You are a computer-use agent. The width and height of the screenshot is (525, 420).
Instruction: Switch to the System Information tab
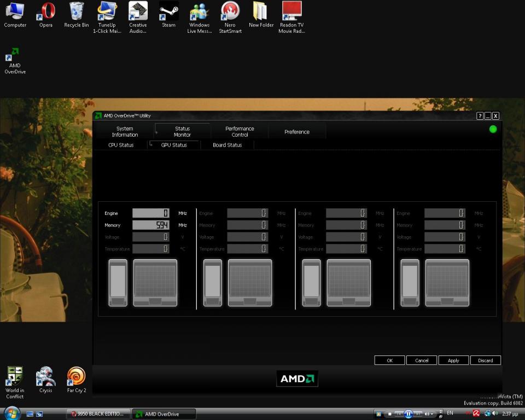click(125, 132)
